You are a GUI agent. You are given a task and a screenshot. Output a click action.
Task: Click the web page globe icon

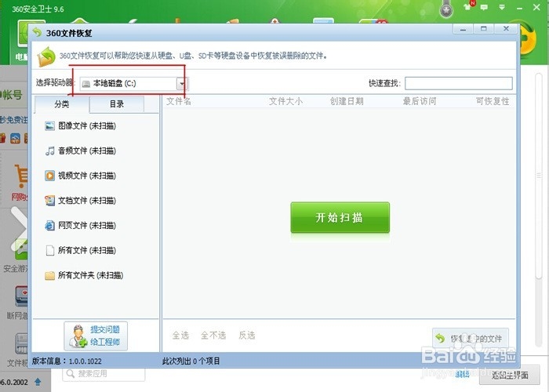49,226
